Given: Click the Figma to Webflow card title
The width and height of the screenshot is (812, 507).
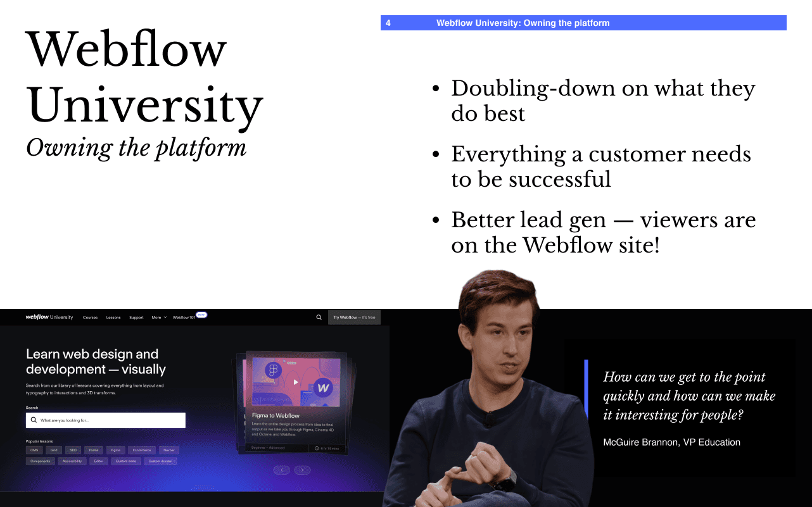Looking at the screenshot, I should click(276, 416).
